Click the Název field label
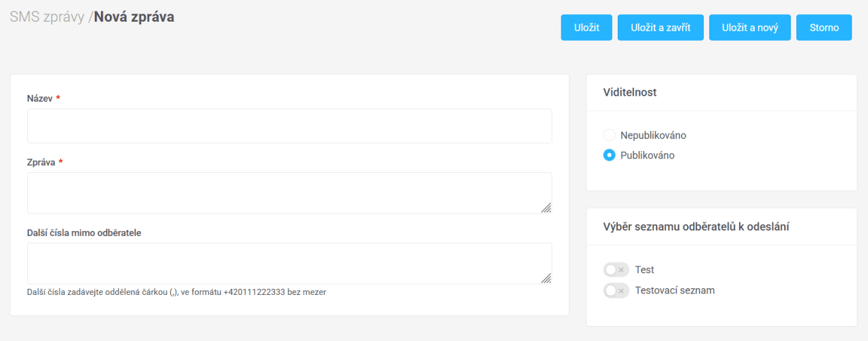 (39, 99)
